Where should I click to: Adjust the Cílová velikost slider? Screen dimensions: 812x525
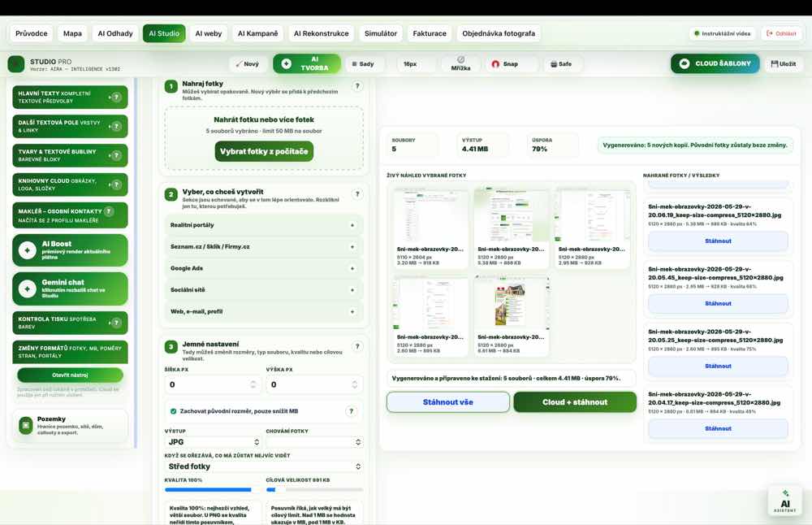(x=314, y=489)
